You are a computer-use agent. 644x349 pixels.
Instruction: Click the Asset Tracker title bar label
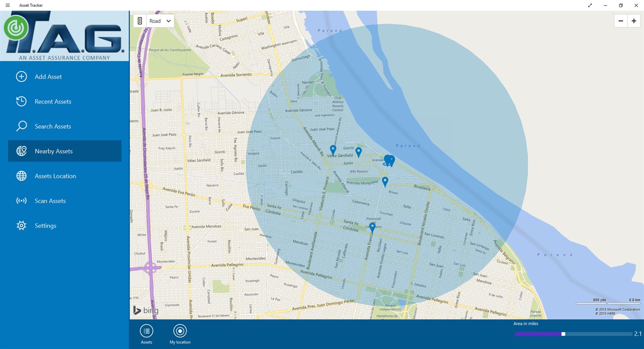click(30, 5)
